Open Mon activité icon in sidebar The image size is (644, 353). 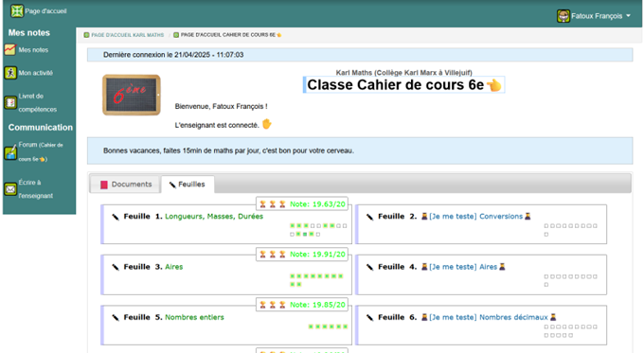10,73
